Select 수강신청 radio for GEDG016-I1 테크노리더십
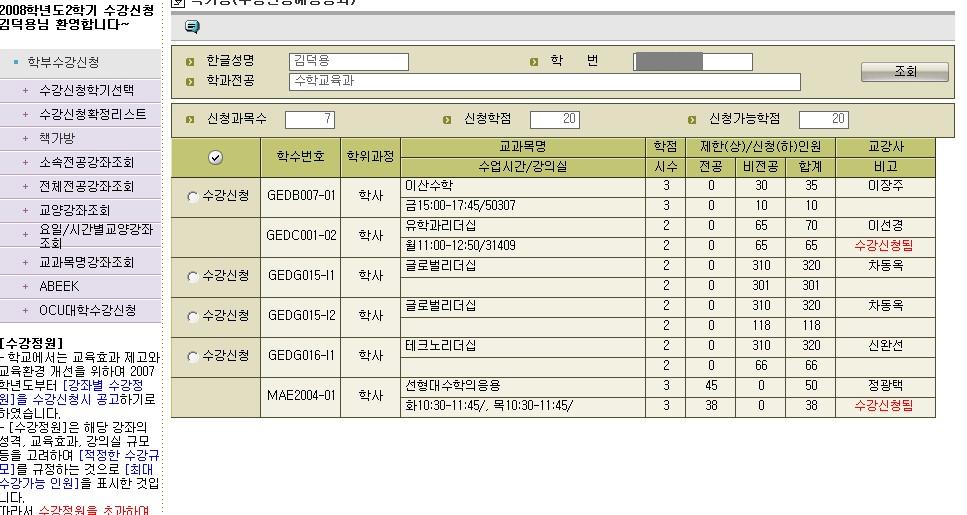967x515 pixels. [192, 357]
